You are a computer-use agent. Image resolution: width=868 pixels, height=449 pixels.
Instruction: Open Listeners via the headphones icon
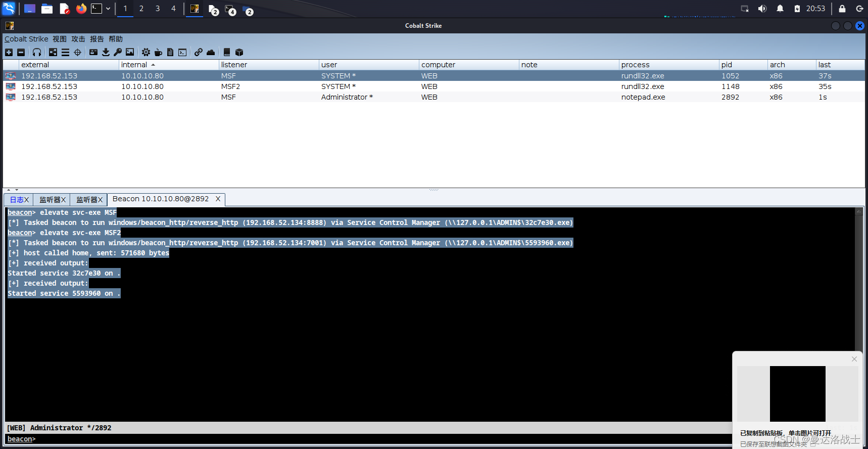pyautogui.click(x=37, y=52)
